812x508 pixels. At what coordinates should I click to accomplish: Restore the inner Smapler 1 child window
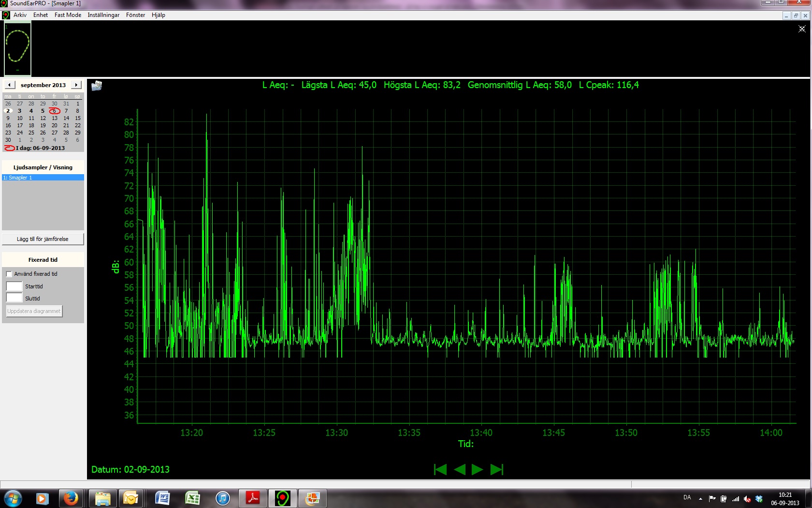796,15
